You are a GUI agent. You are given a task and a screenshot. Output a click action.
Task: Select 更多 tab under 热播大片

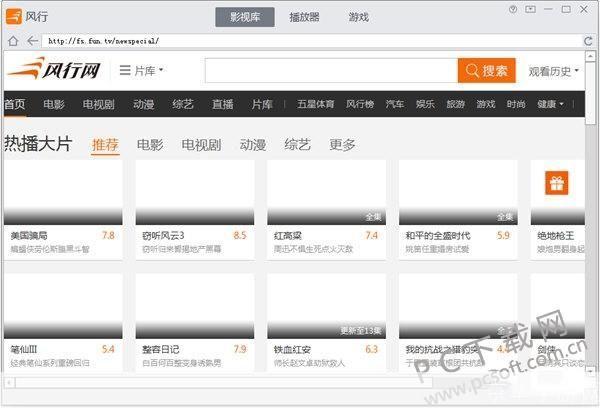pos(342,145)
